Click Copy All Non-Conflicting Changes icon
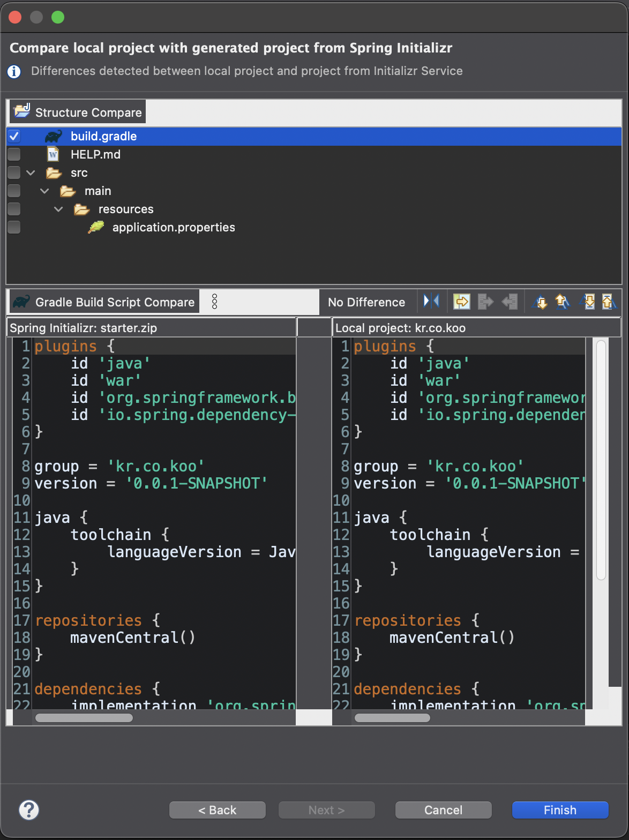This screenshot has height=840, width=629. coord(461,302)
